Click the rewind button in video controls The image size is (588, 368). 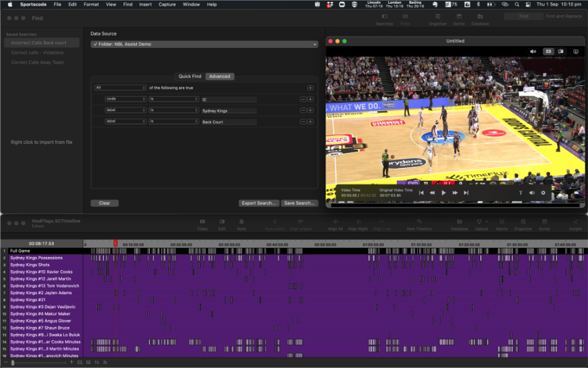(x=432, y=193)
